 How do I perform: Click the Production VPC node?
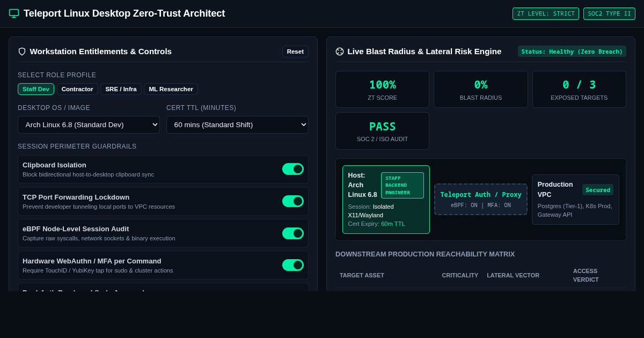(x=575, y=200)
